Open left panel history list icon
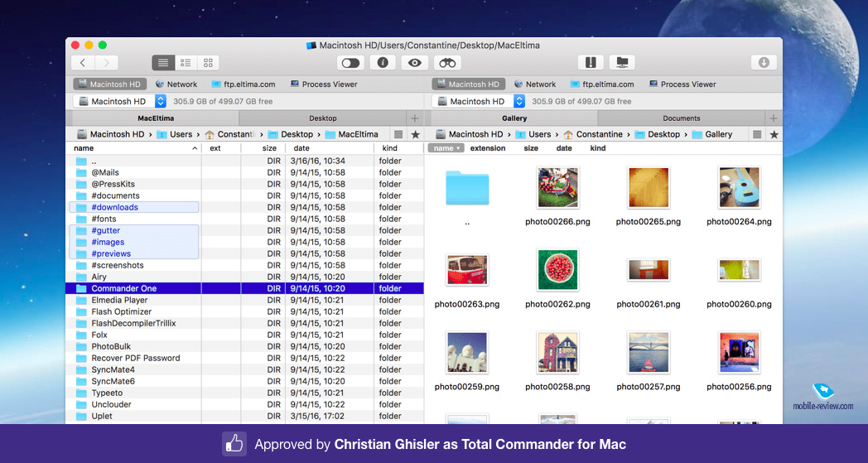This screenshot has width=868, height=463. tap(398, 134)
